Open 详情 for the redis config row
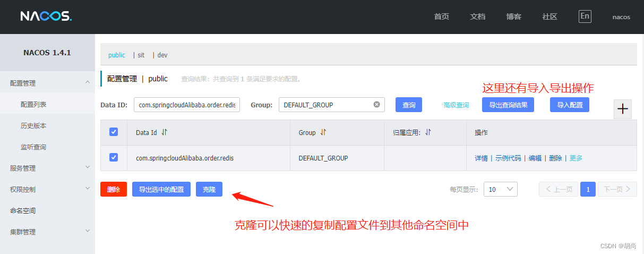This screenshot has height=254, width=644. (481, 158)
